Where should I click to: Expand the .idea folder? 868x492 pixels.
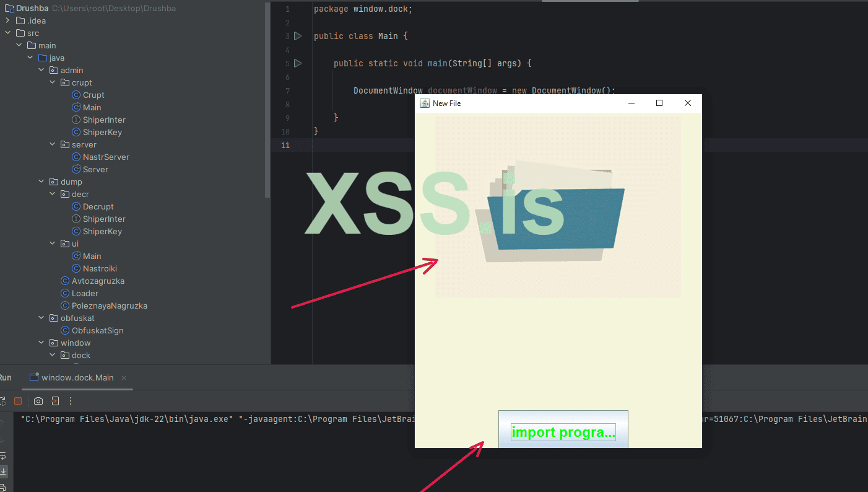(x=7, y=20)
